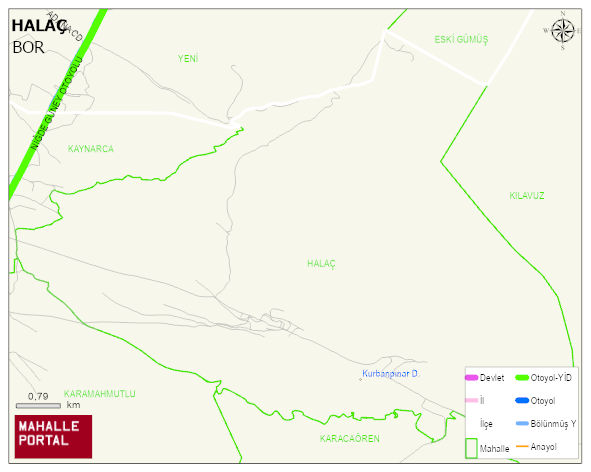Click the NİĞDE GÜNEY OTOYOLU highway label
This screenshot has width=591, height=472.
pyautogui.click(x=56, y=103)
